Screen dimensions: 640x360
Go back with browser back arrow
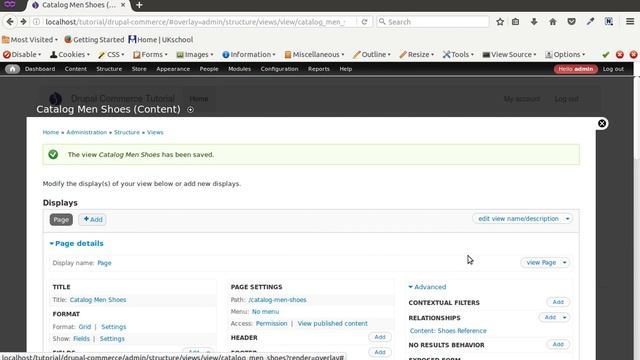pos(10,22)
